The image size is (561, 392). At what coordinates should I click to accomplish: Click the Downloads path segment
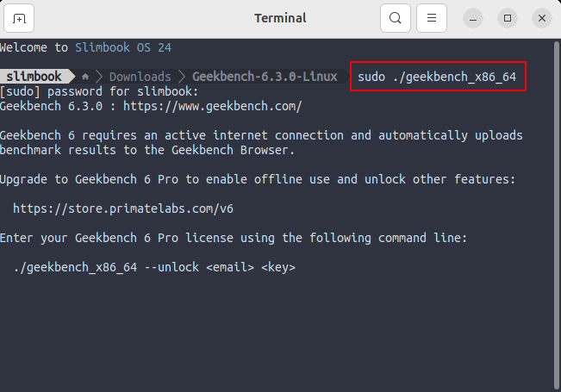click(x=140, y=77)
